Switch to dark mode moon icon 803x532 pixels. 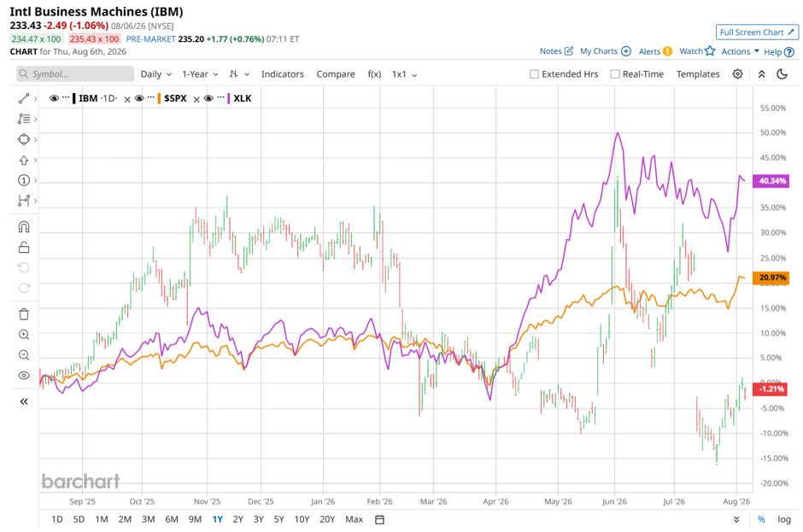[782, 73]
